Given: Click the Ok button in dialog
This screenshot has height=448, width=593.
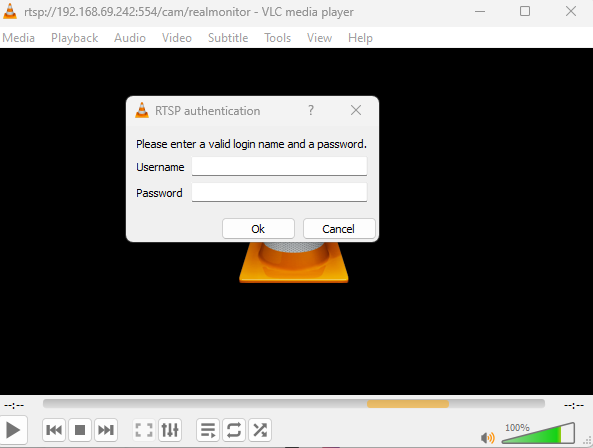Looking at the screenshot, I should point(258,229).
